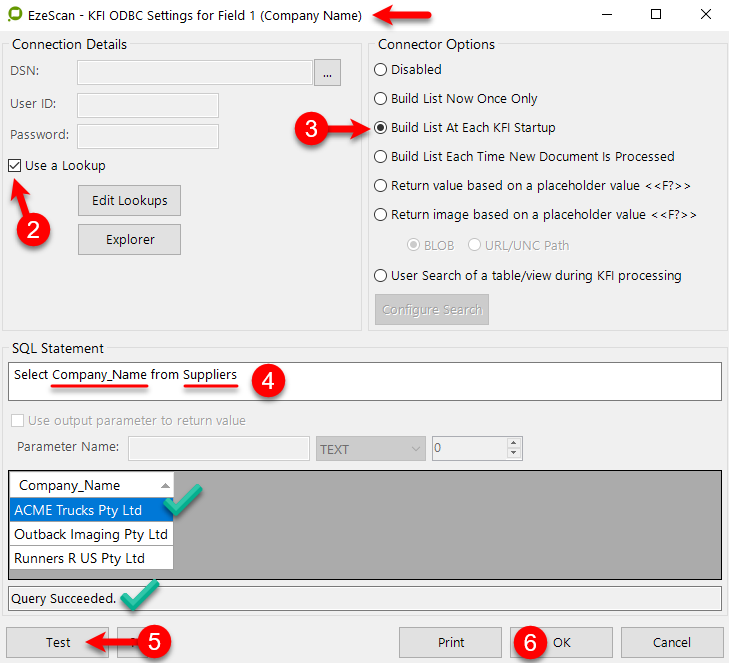Run the query with Test button

[x=58, y=642]
